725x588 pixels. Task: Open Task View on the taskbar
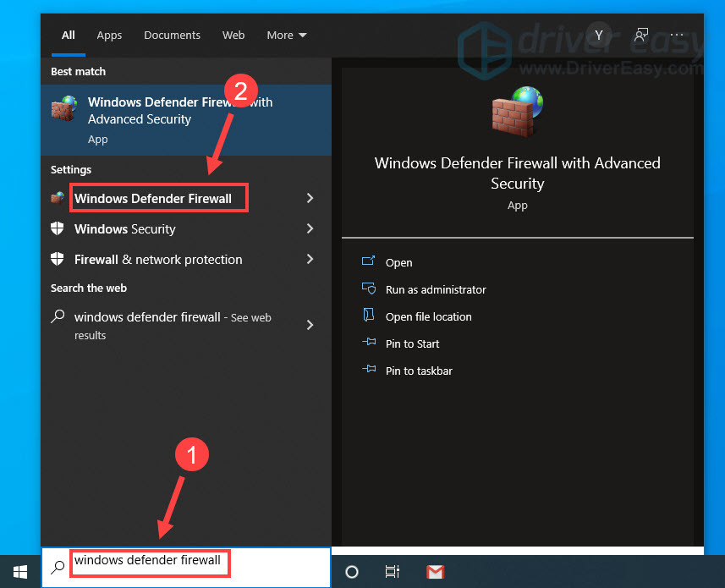392,572
